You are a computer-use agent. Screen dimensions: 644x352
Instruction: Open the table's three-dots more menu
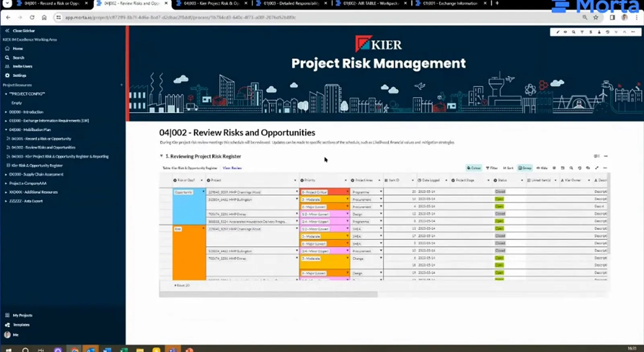pos(605,168)
